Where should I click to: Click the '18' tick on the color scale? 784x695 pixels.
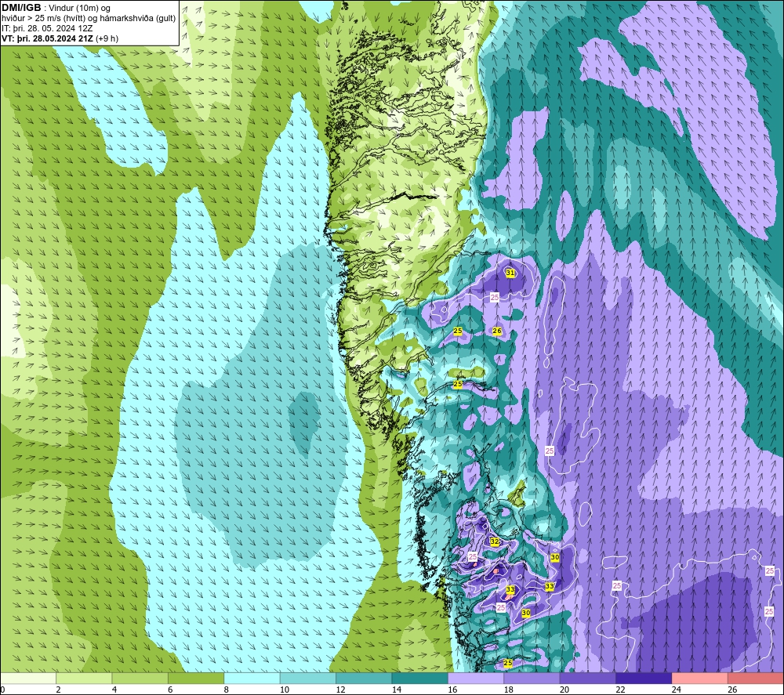[x=509, y=690]
